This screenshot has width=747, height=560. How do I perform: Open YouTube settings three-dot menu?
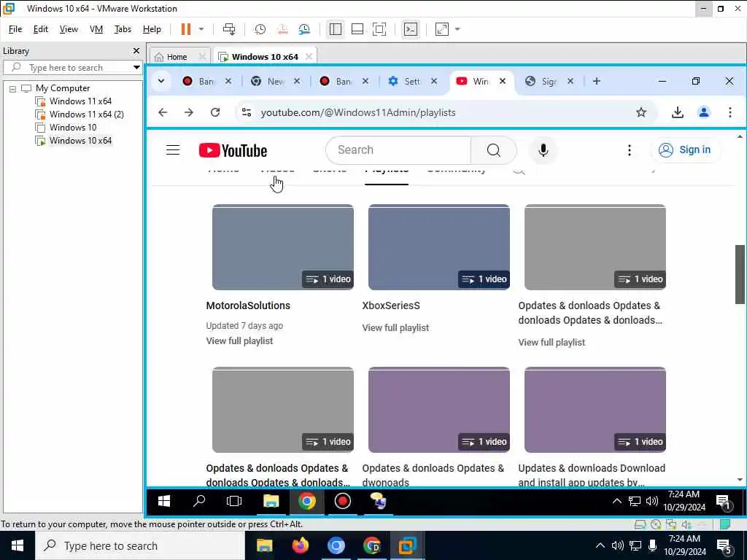630,150
